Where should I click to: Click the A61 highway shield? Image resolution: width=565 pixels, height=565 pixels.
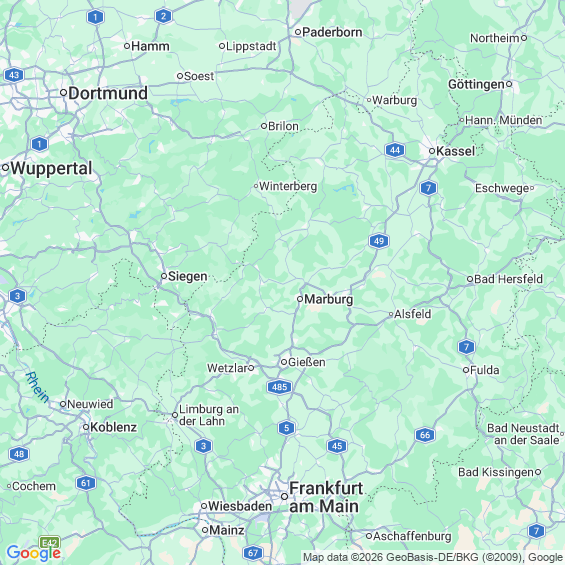[86, 483]
